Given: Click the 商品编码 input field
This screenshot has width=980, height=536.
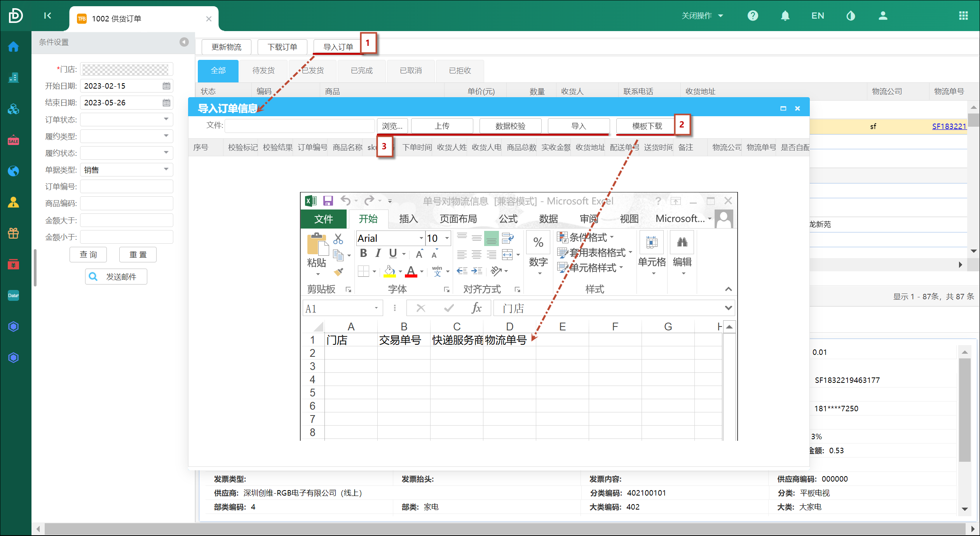Looking at the screenshot, I should point(127,203).
